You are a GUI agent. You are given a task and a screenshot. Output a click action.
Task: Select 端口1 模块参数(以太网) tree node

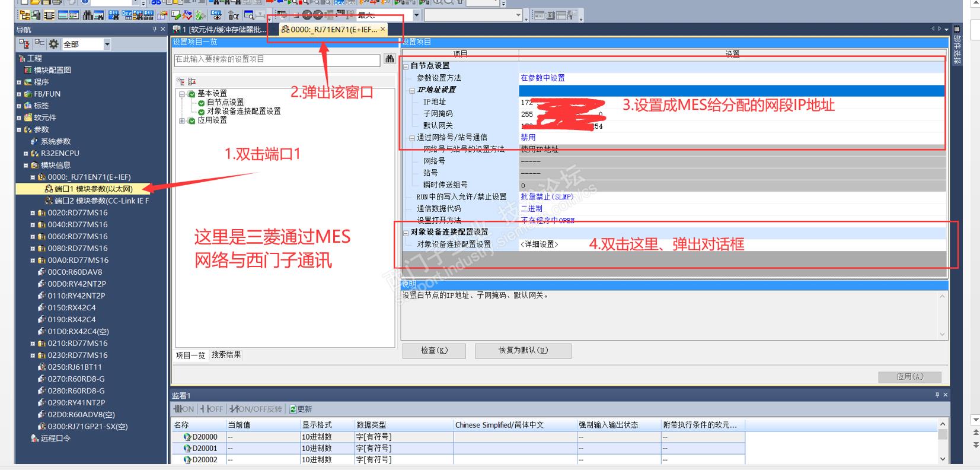[x=89, y=189]
